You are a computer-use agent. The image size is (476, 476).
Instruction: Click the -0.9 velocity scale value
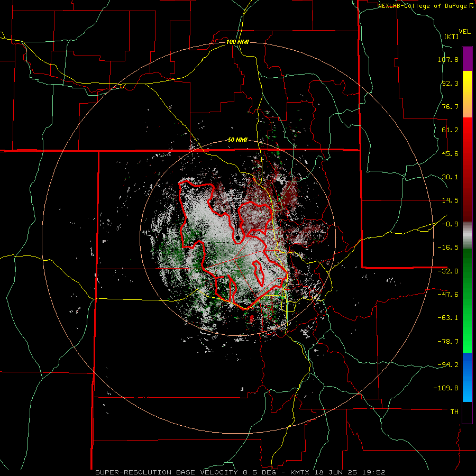[x=450, y=224]
